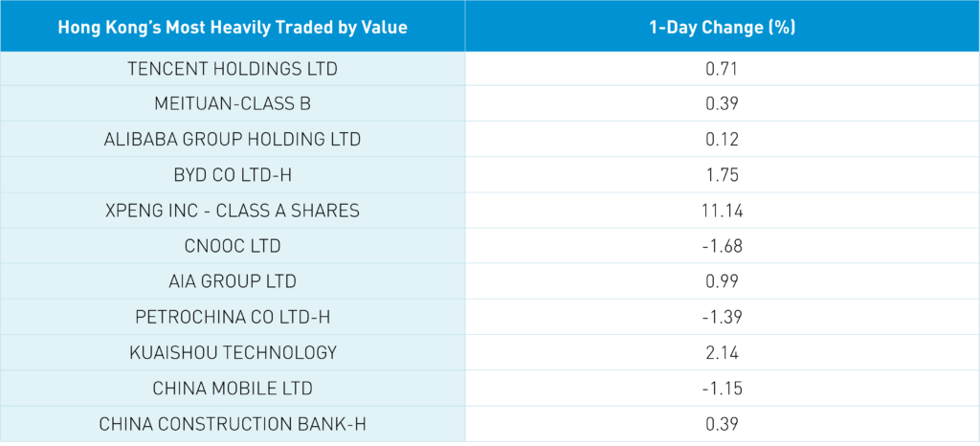Click Alibaba Group Holding Ltd name
Viewport: 980px width, 446px height.
pyautogui.click(x=233, y=140)
